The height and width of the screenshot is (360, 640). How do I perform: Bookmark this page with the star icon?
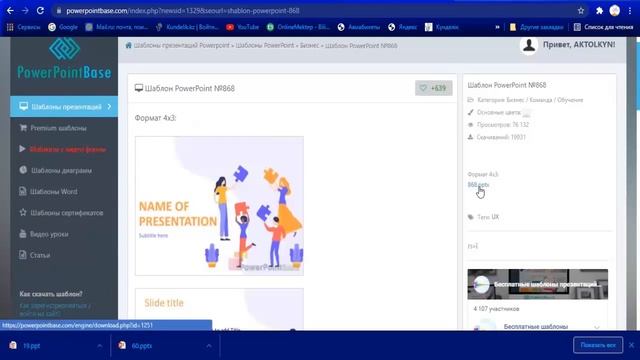point(581,11)
